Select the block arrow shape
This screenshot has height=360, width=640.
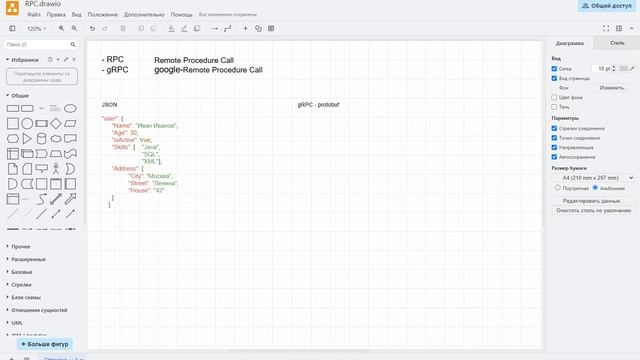[70, 199]
